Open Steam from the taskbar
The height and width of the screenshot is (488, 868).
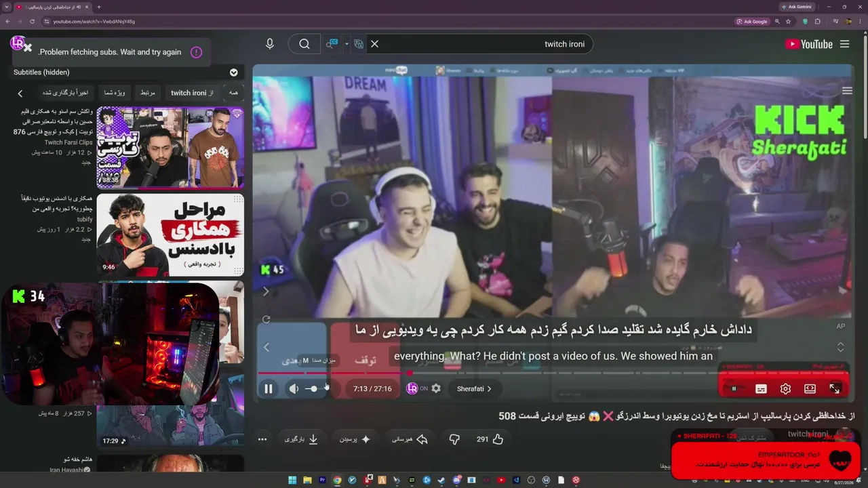(x=441, y=481)
